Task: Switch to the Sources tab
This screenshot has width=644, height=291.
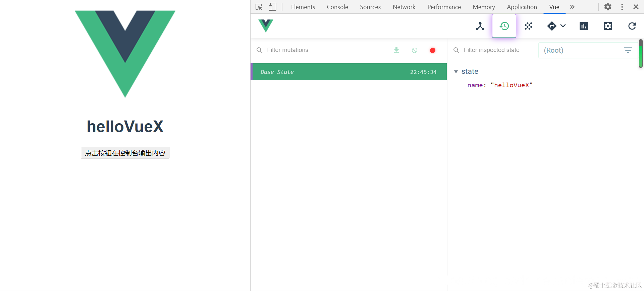Action: [370, 7]
